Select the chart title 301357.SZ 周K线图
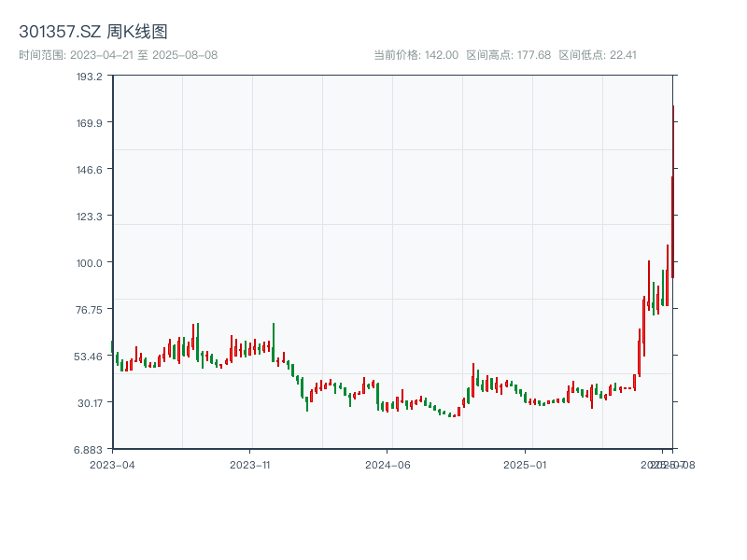 point(93,32)
